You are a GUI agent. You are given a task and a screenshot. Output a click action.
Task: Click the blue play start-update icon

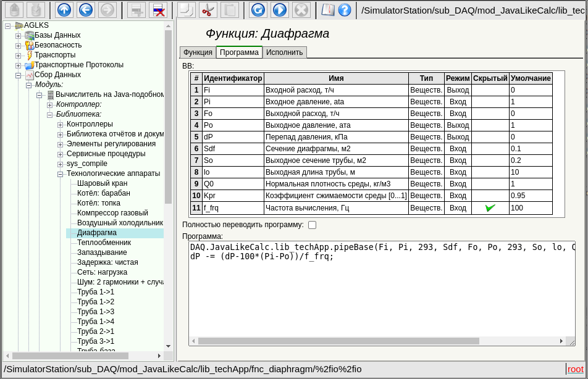coord(280,10)
